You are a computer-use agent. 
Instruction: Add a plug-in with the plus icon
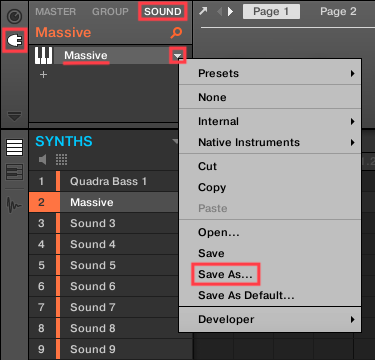[43, 74]
